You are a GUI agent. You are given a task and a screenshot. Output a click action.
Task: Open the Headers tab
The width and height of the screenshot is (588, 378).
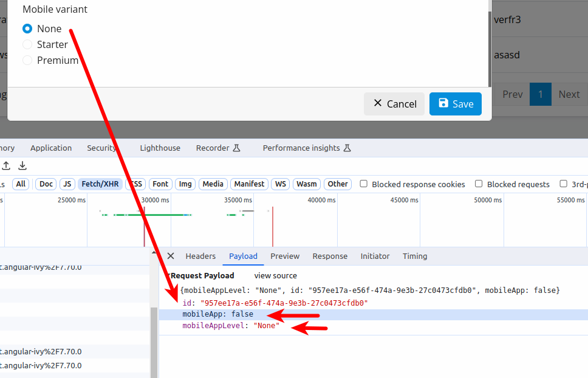click(200, 256)
